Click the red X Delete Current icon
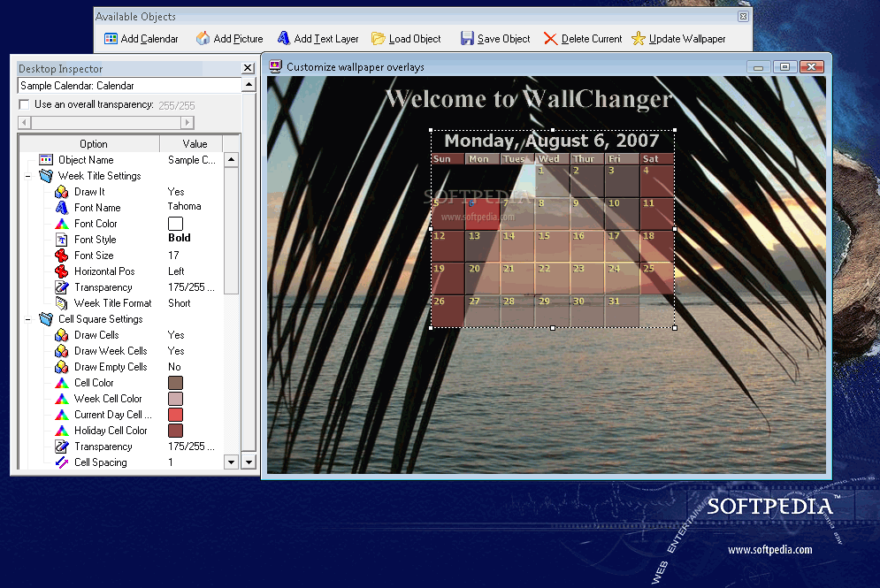 tap(550, 39)
